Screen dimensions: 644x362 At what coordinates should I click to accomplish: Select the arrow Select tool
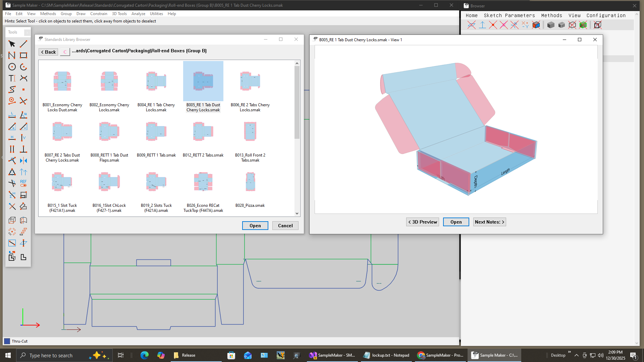(x=12, y=44)
